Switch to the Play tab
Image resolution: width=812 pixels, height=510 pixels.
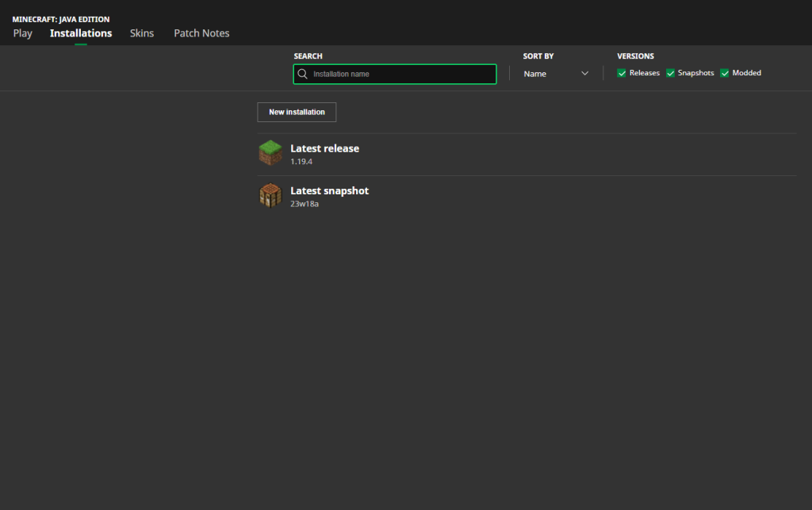(x=23, y=33)
